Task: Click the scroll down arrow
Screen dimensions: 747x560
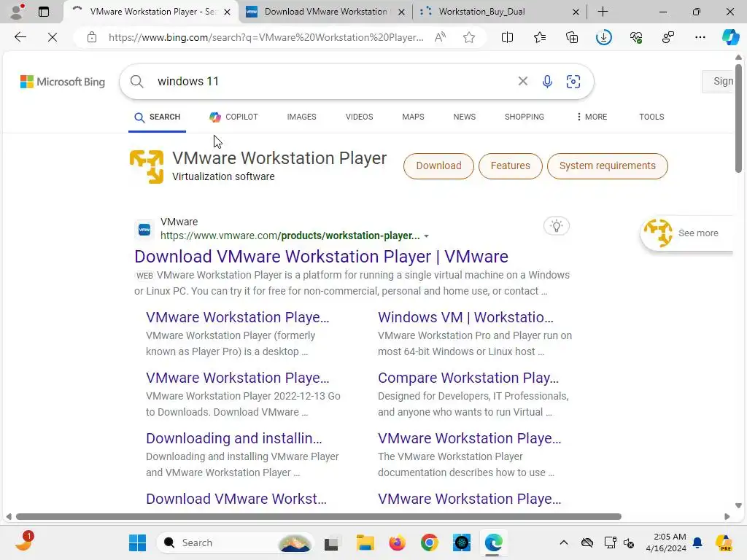Action: point(738,506)
